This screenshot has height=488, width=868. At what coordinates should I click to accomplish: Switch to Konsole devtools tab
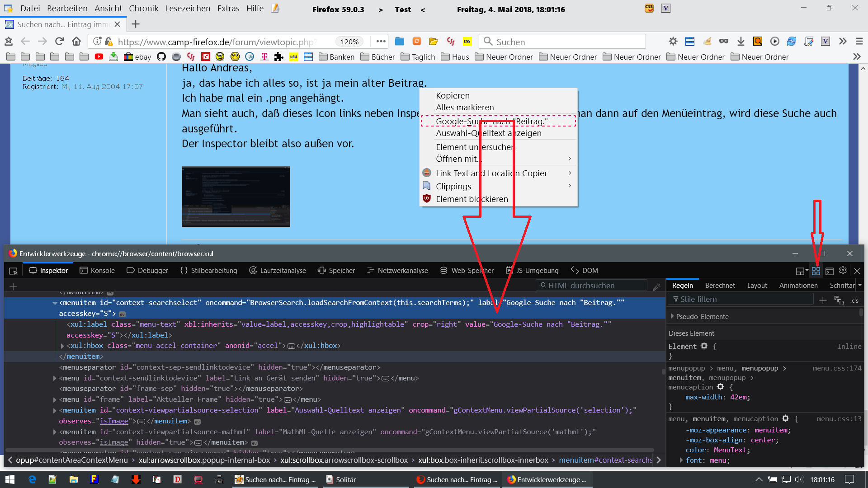pyautogui.click(x=97, y=270)
